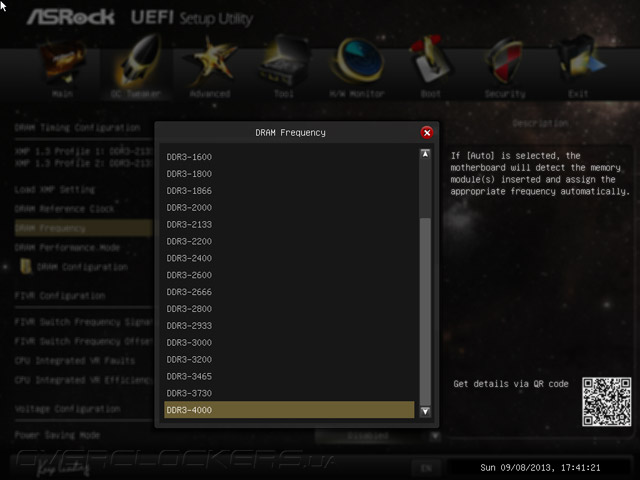Open the Main tab icon
The height and width of the screenshot is (480, 640).
point(63,61)
